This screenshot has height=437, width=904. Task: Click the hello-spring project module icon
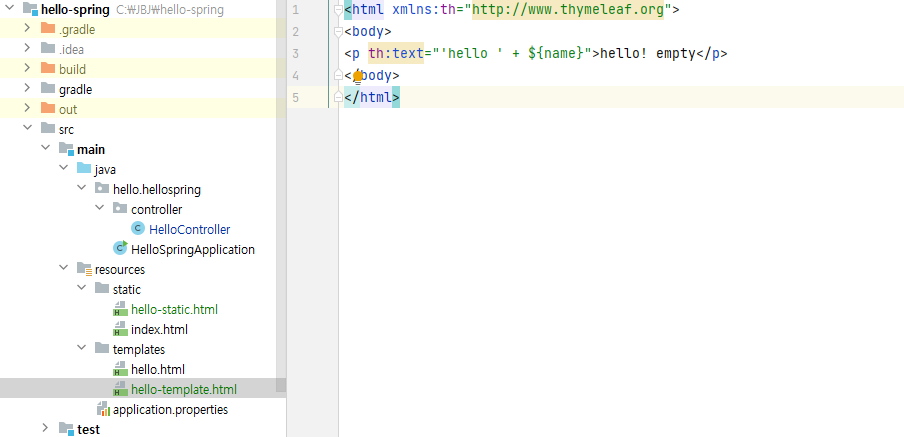[30, 9]
